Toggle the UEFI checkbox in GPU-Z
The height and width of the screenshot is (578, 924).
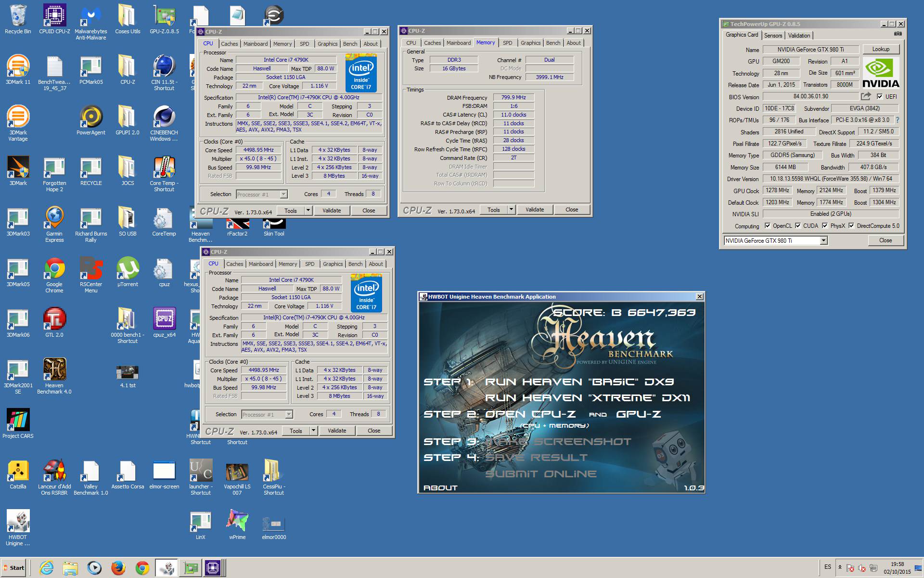880,96
